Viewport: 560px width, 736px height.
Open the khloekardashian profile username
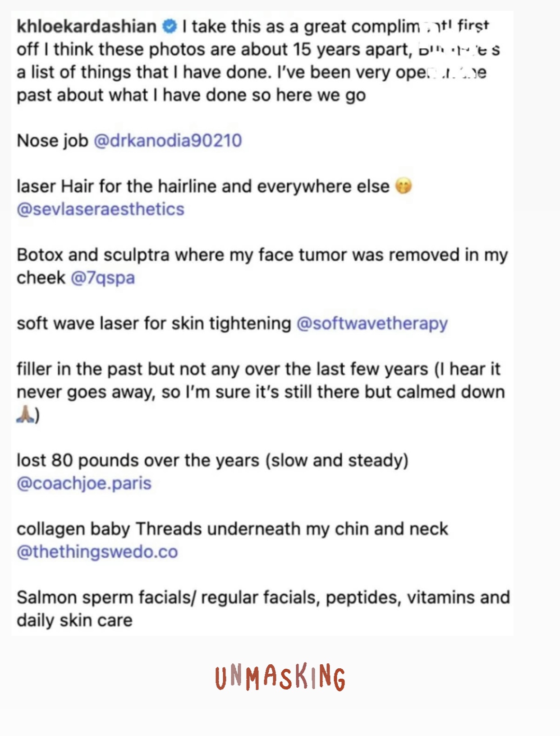tap(87, 27)
